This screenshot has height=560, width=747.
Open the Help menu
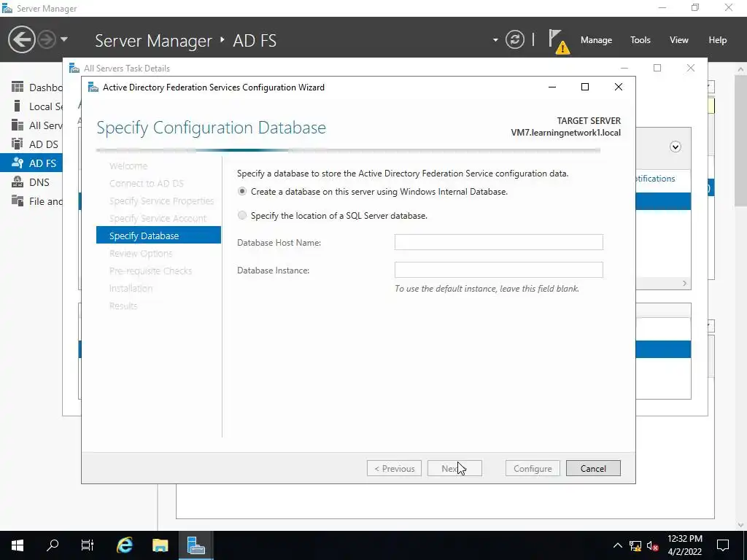click(x=718, y=40)
